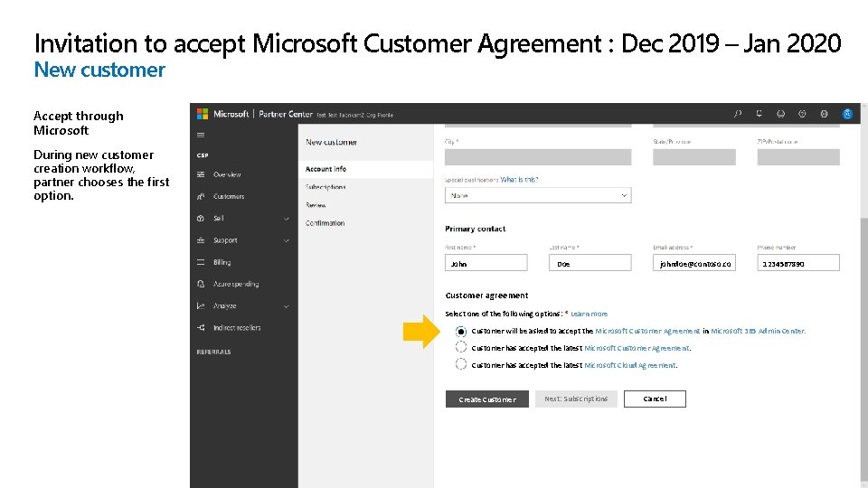The height and width of the screenshot is (488, 868).
Task: Click the Phone number field
Action: (x=798, y=263)
